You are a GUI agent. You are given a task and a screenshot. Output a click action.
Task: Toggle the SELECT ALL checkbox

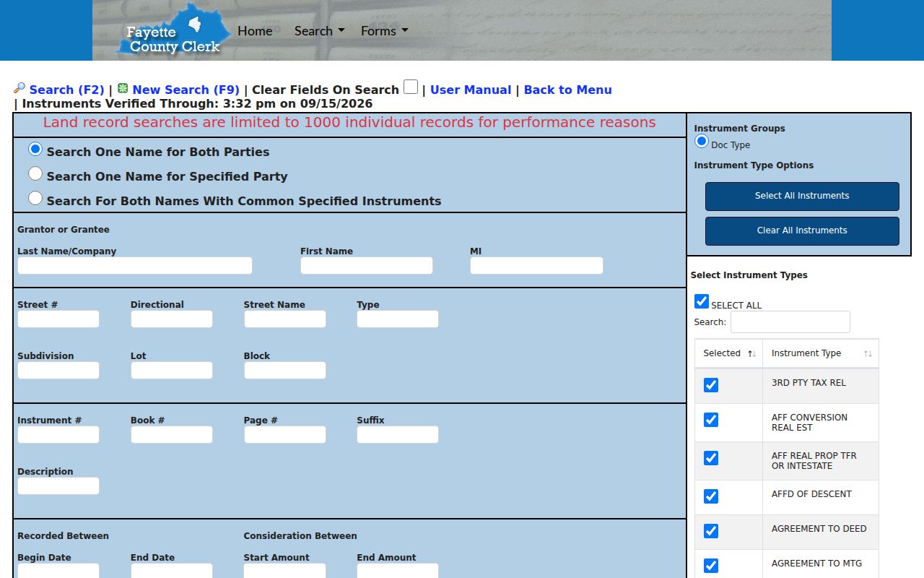[701, 301]
